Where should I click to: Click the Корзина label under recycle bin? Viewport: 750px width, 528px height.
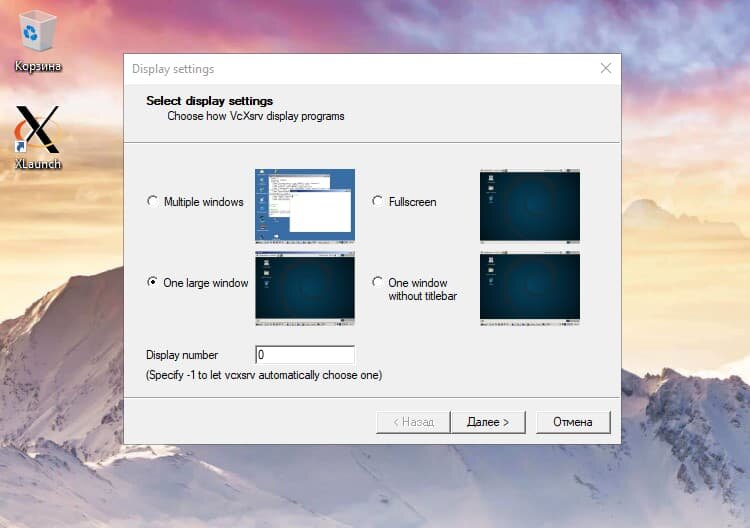pyautogui.click(x=38, y=66)
